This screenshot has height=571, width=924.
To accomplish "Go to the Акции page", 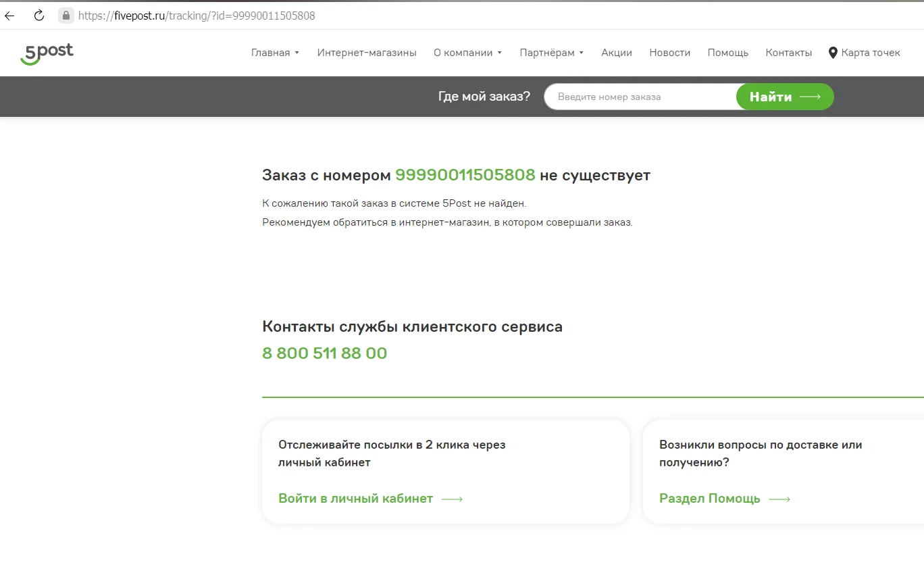I will tap(617, 53).
